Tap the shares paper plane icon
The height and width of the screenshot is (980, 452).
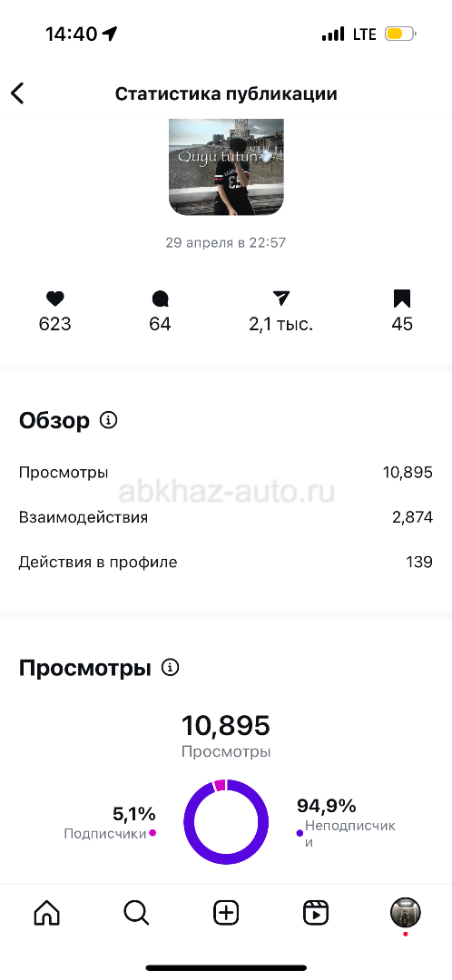(281, 299)
